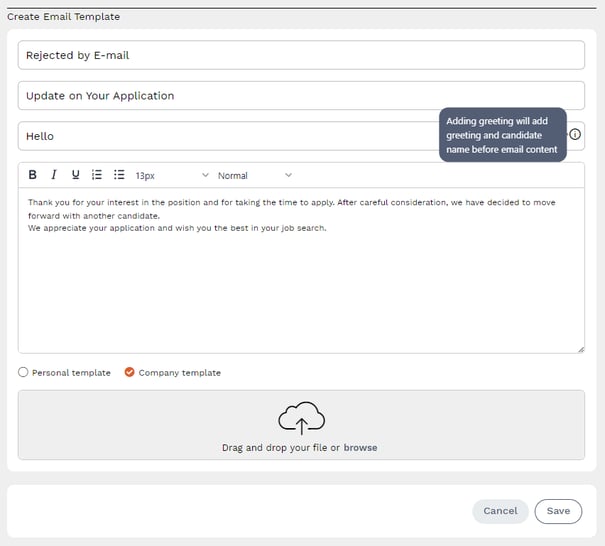Click the cloud upload icon
This screenshot has width=605, height=546.
click(x=301, y=417)
